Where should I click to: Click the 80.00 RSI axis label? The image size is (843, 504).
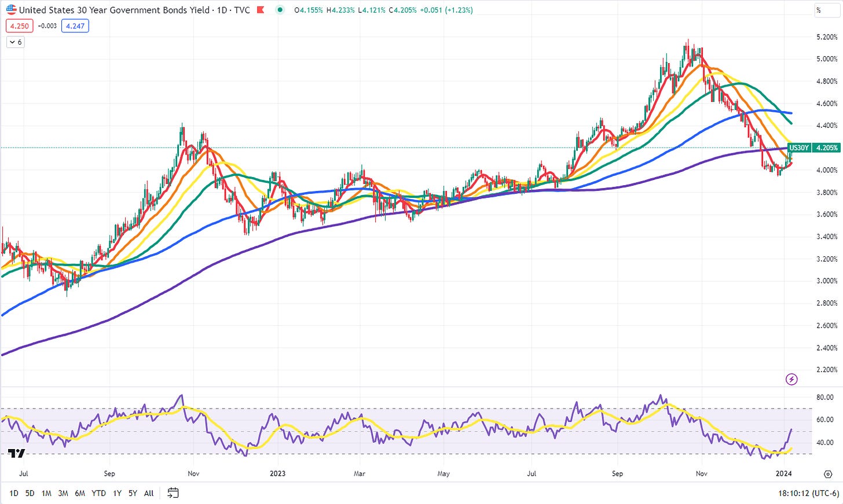(x=824, y=398)
